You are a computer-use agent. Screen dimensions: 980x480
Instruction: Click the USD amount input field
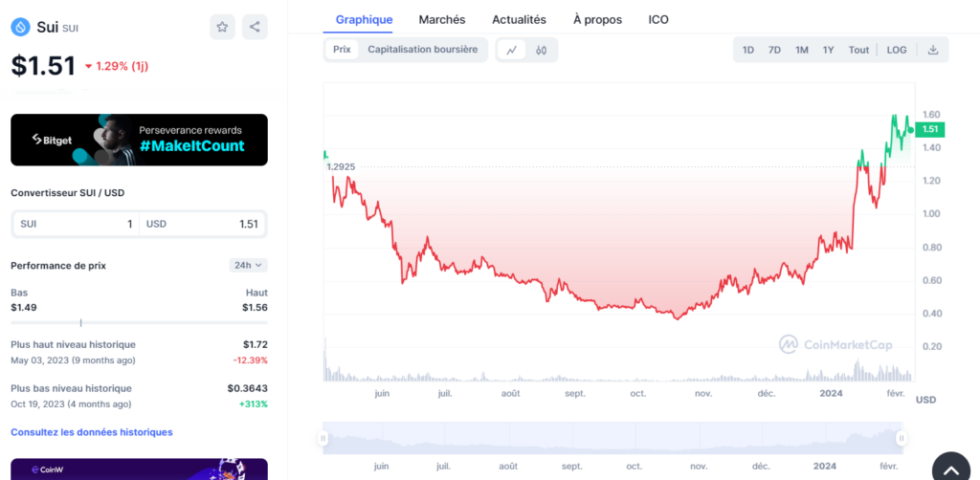click(x=203, y=224)
